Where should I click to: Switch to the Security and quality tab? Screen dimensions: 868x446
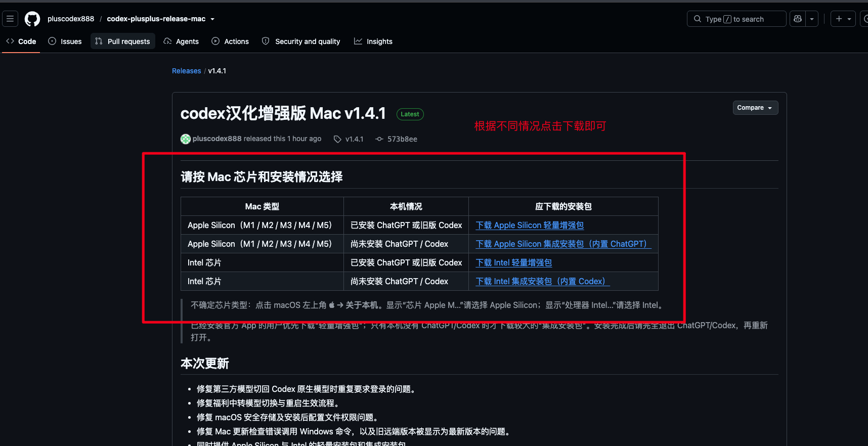[301, 41]
